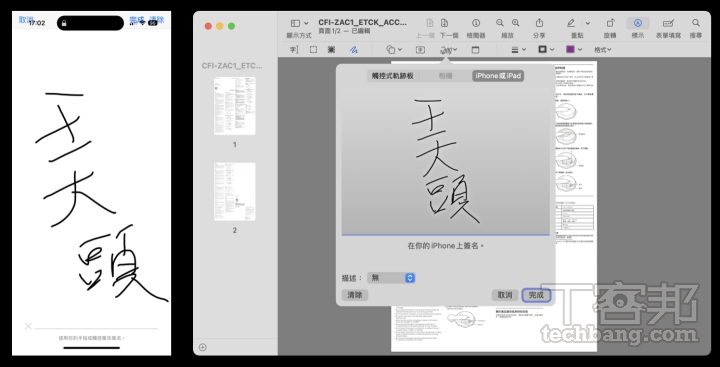Click Done (完成) in signature dialog

536,295
